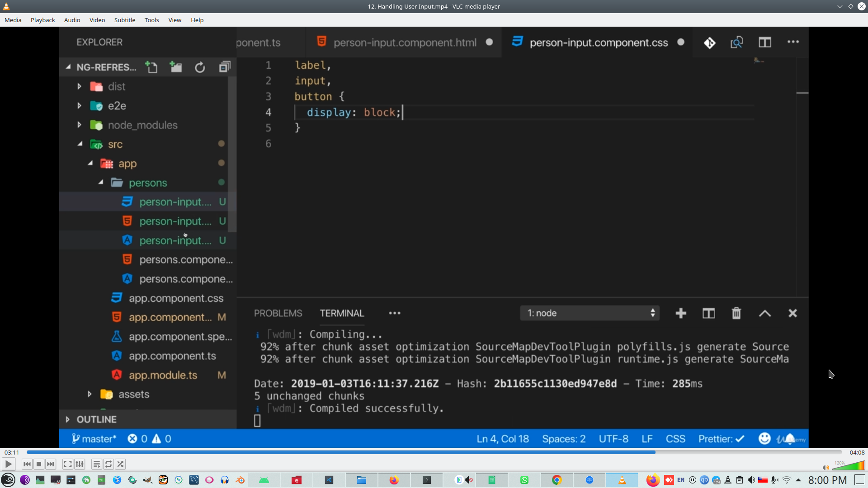Click the video seek progress bar
Image resolution: width=868 pixels, height=488 pixels.
pyautogui.click(x=434, y=452)
